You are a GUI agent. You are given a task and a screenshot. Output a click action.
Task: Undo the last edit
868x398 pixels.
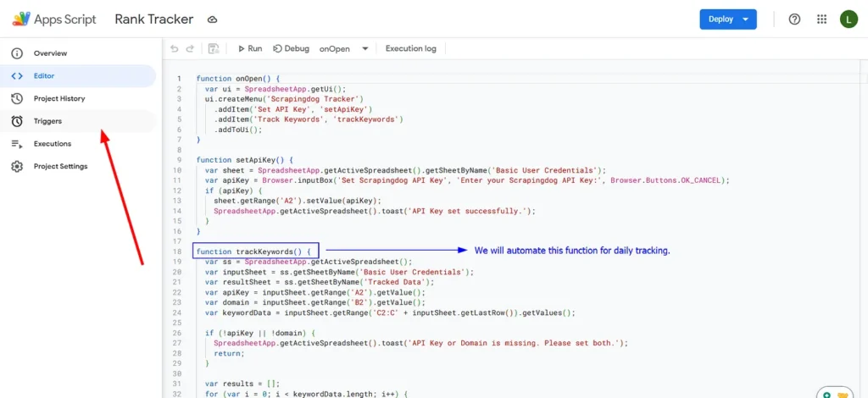[x=175, y=48]
